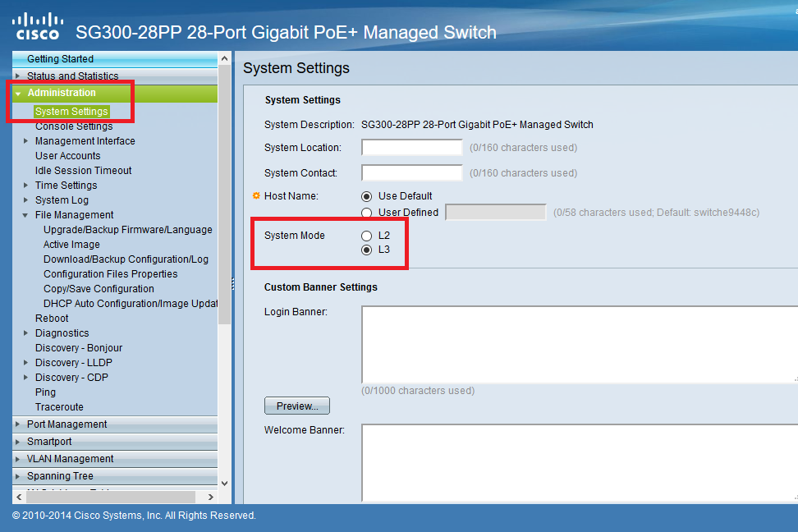The width and height of the screenshot is (798, 532).
Task: Click the sidebar splitter handle
Action: [233, 283]
